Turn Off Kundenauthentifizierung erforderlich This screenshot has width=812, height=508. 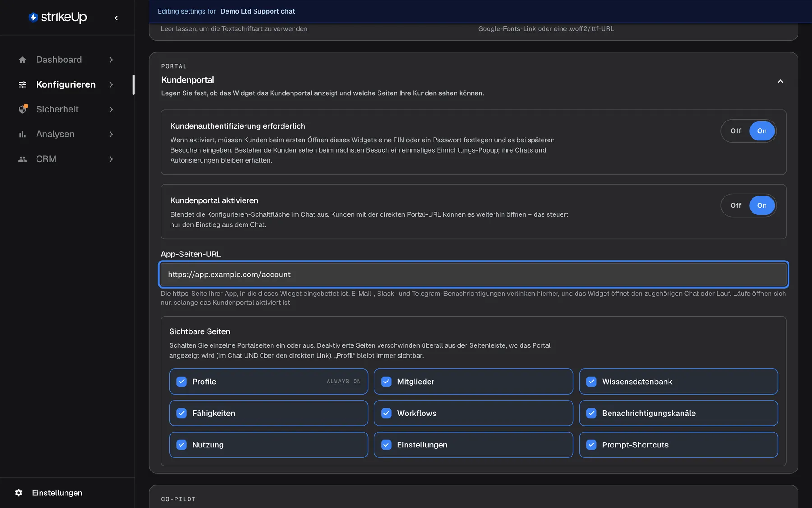point(736,131)
